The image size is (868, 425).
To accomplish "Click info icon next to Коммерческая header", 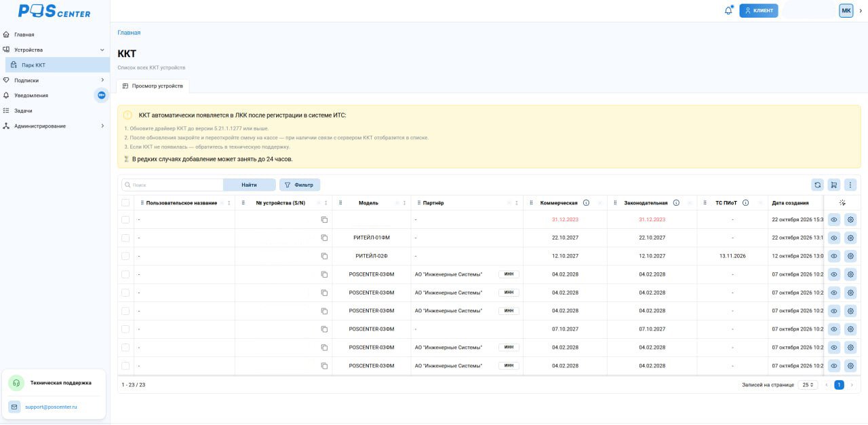I will click(586, 203).
